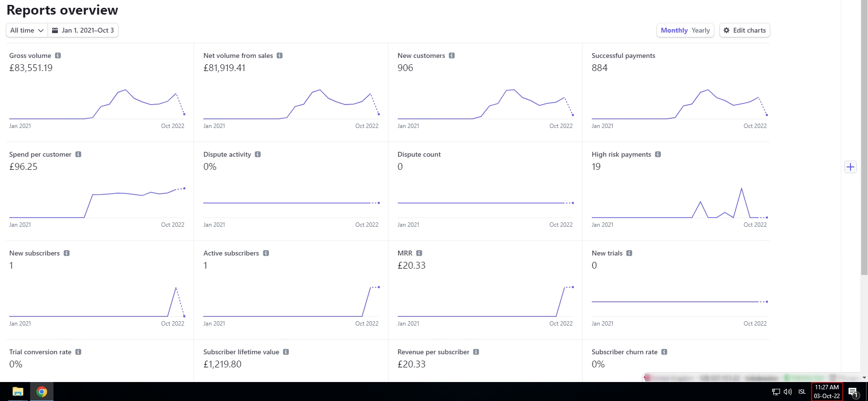Open info tooltip for Spend per customer
Screen dimensions: 868x401
(x=78, y=154)
